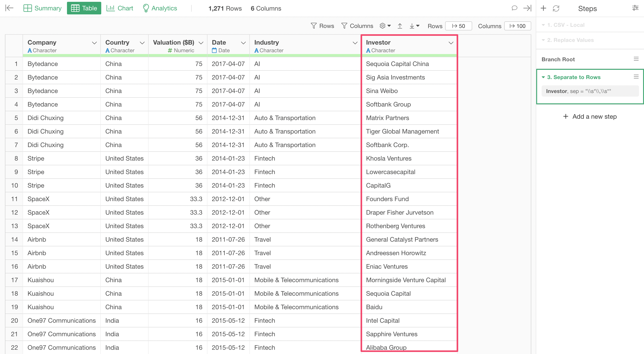
Task: Click the Rows filter button
Action: 322,26
